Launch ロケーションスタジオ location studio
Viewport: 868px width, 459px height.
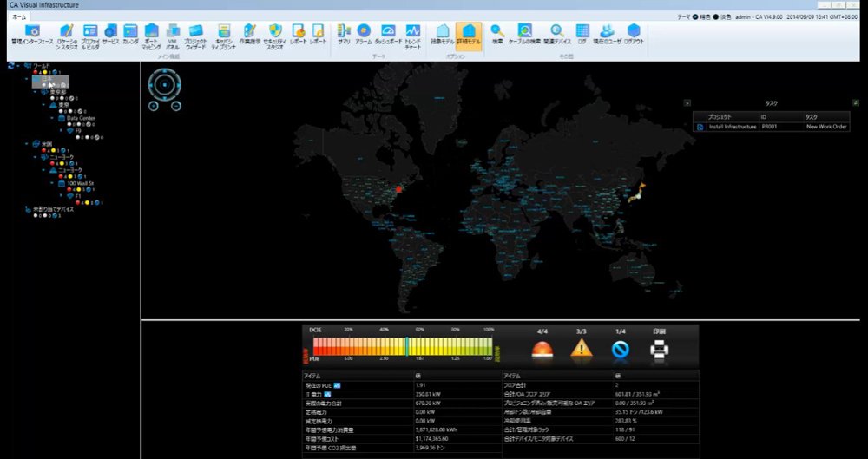click(x=67, y=37)
